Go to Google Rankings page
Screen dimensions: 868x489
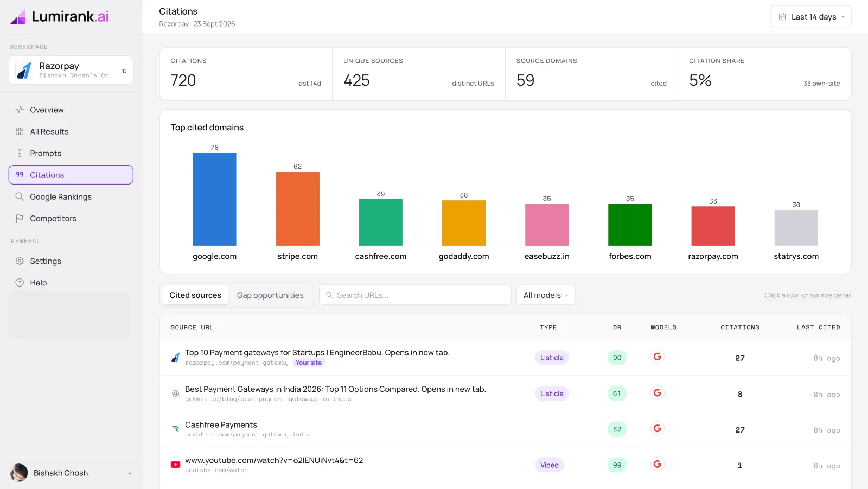point(71,196)
